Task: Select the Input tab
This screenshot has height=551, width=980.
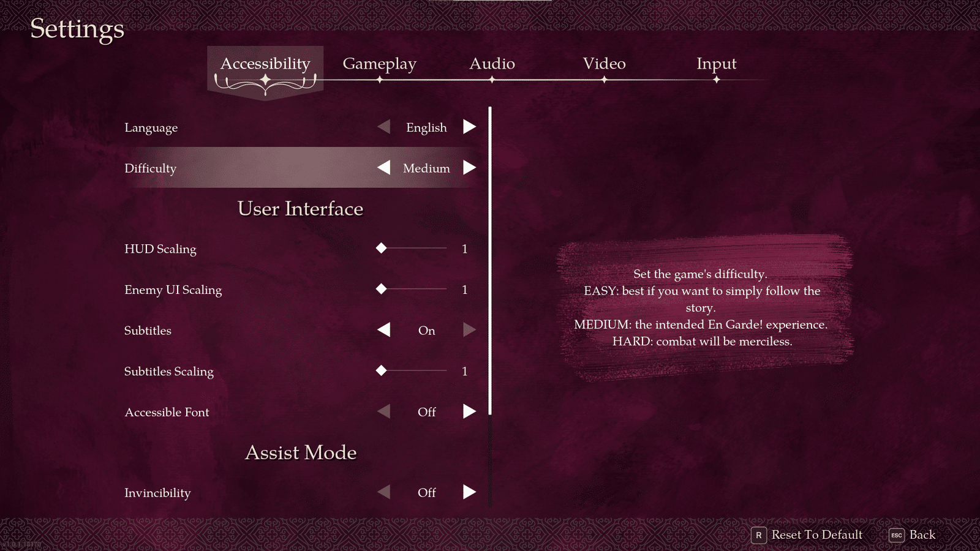Action: click(x=716, y=64)
